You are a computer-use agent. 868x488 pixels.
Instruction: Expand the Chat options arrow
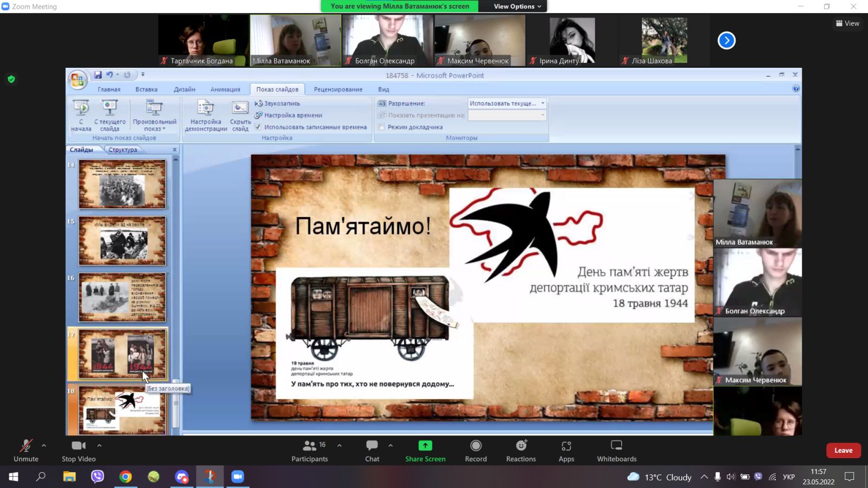coord(391,446)
